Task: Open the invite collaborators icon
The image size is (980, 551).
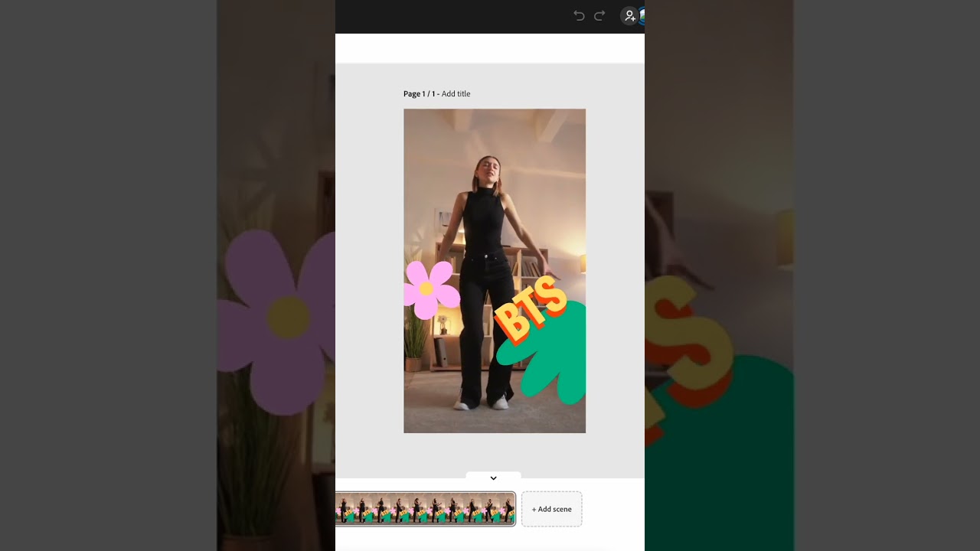Action: pyautogui.click(x=629, y=15)
